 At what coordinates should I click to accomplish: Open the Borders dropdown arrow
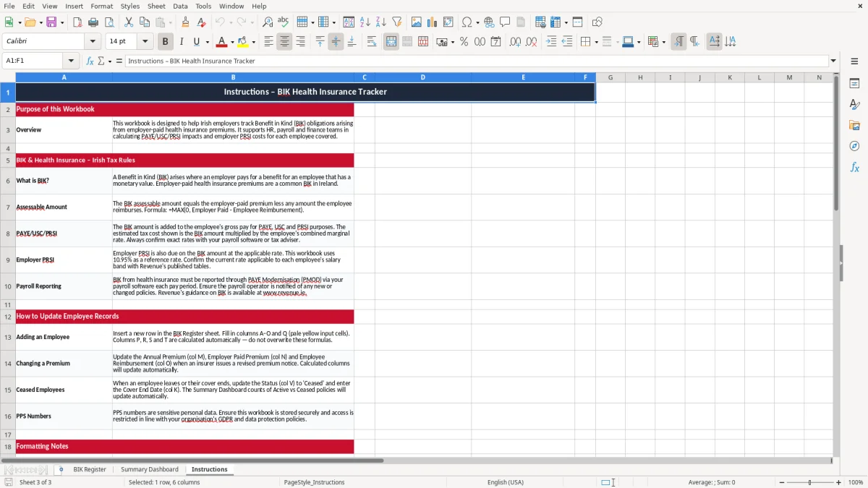tap(598, 42)
